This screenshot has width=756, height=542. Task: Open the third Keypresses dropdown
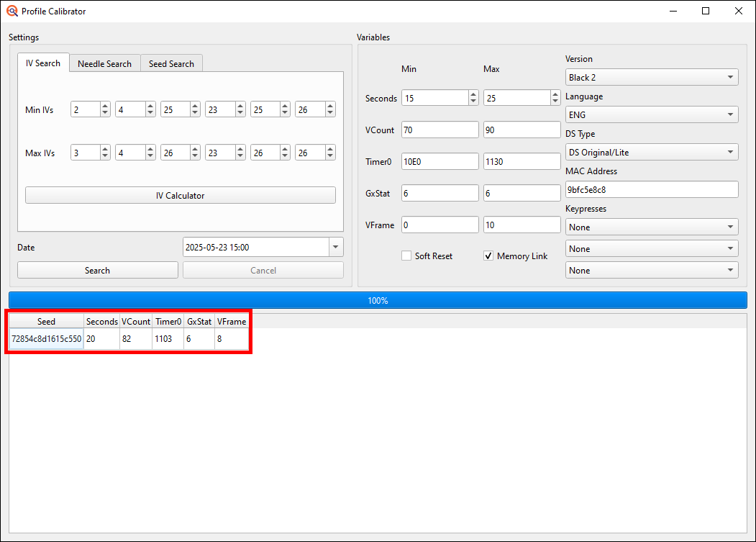[x=652, y=270]
